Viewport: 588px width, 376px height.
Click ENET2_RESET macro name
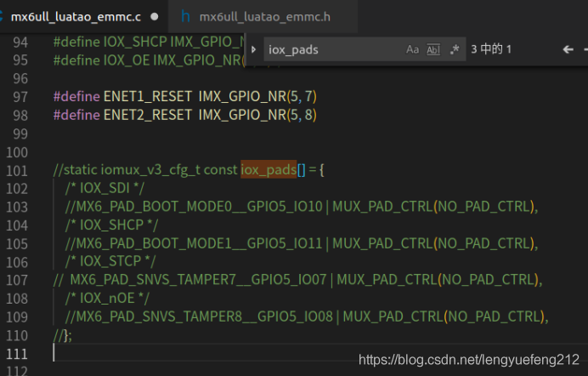[148, 115]
